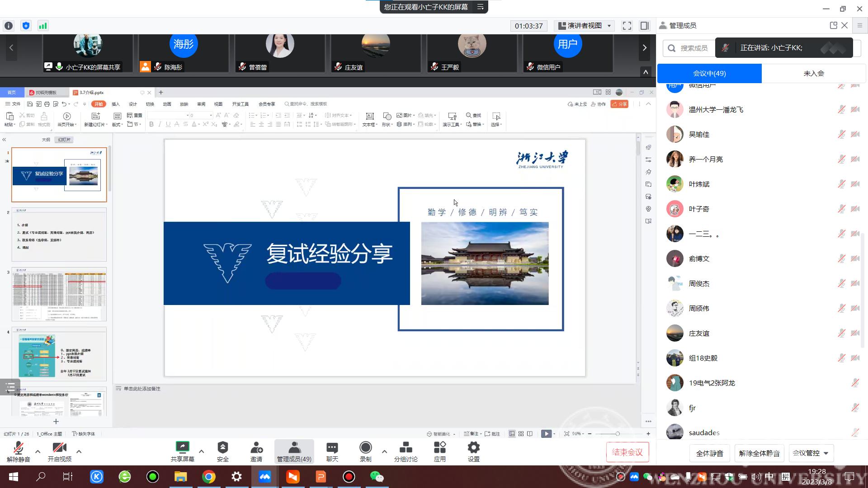Open the 安全 security shield icon

[x=222, y=448]
